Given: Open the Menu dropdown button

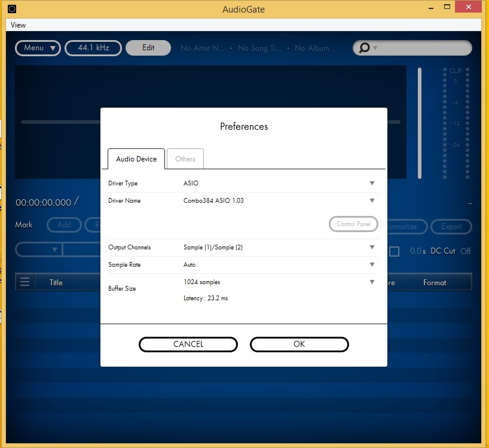Looking at the screenshot, I should point(38,48).
